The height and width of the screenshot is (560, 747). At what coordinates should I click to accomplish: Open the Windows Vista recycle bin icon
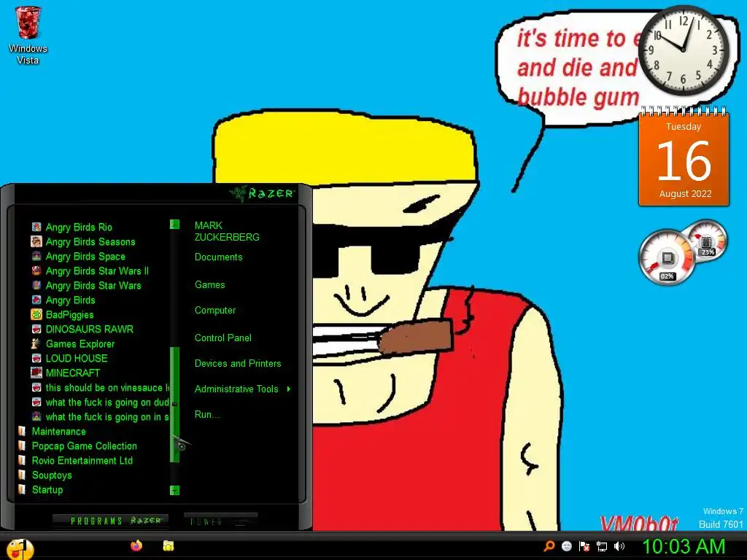(x=28, y=35)
